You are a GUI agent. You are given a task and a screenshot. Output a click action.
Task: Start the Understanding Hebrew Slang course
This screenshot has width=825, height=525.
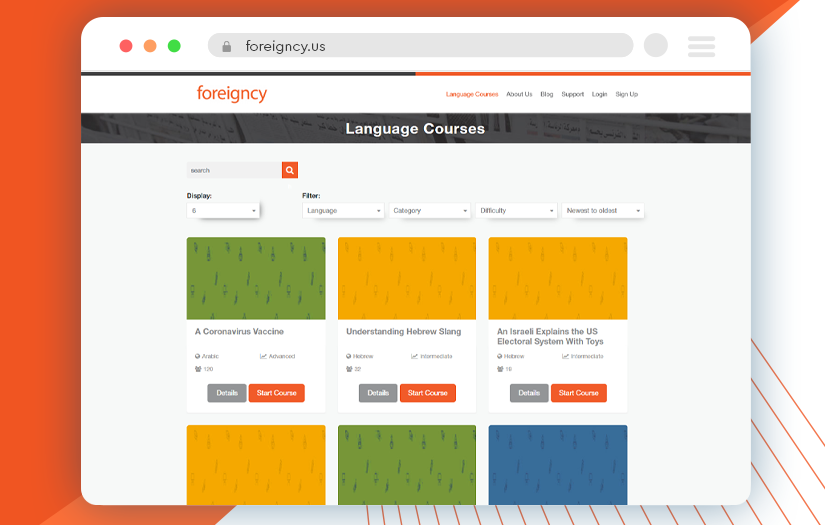428,393
